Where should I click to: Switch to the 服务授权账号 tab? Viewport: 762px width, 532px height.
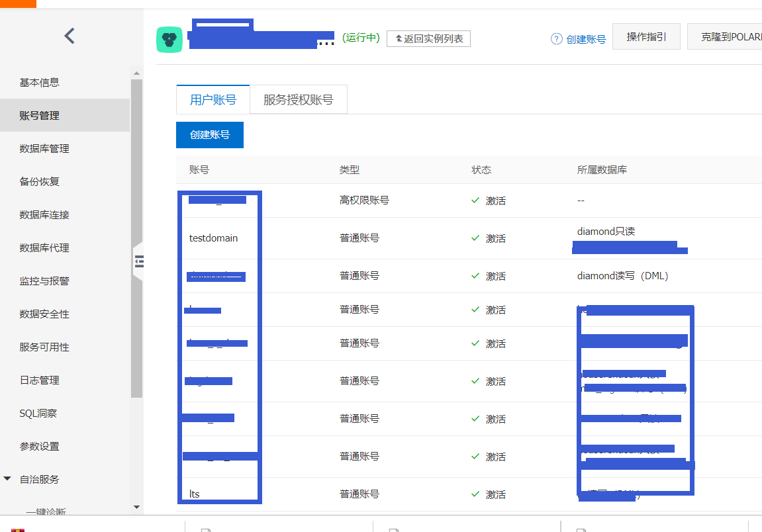coord(298,100)
